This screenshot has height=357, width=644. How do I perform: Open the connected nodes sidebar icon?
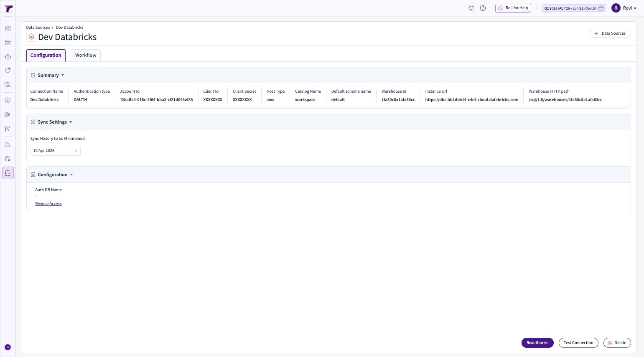pyautogui.click(x=8, y=129)
